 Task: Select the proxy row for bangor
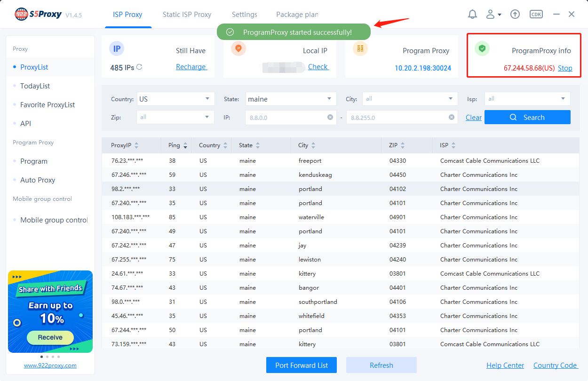(341, 288)
